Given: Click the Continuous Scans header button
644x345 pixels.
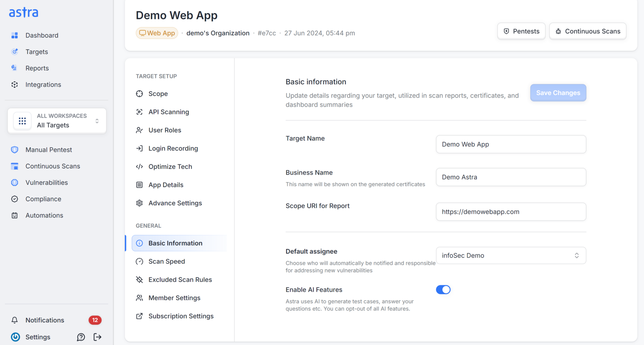Looking at the screenshot, I should [x=588, y=31].
